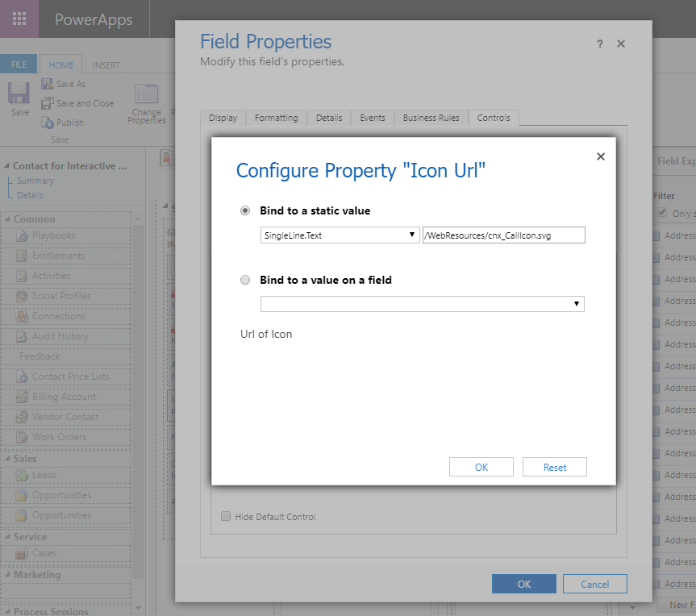Open the SingleLine.Text type dropdown

pos(340,235)
